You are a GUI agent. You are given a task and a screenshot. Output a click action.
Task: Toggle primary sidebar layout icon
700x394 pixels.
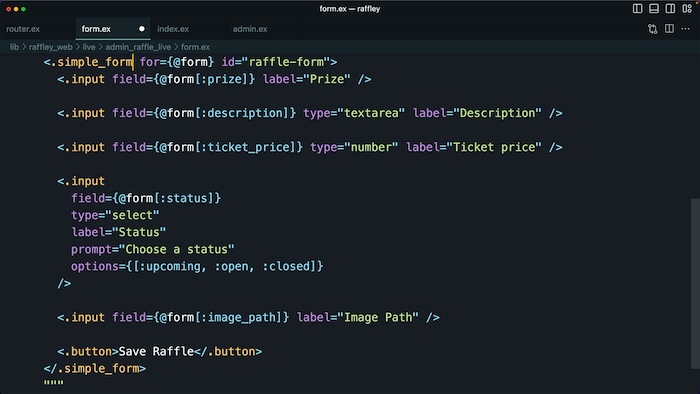[638, 8]
